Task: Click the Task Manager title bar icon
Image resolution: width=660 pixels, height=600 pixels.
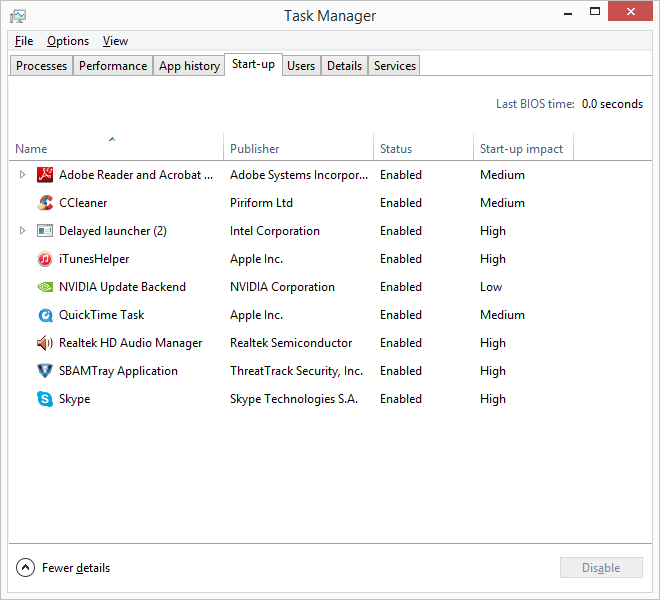Action: [x=18, y=15]
